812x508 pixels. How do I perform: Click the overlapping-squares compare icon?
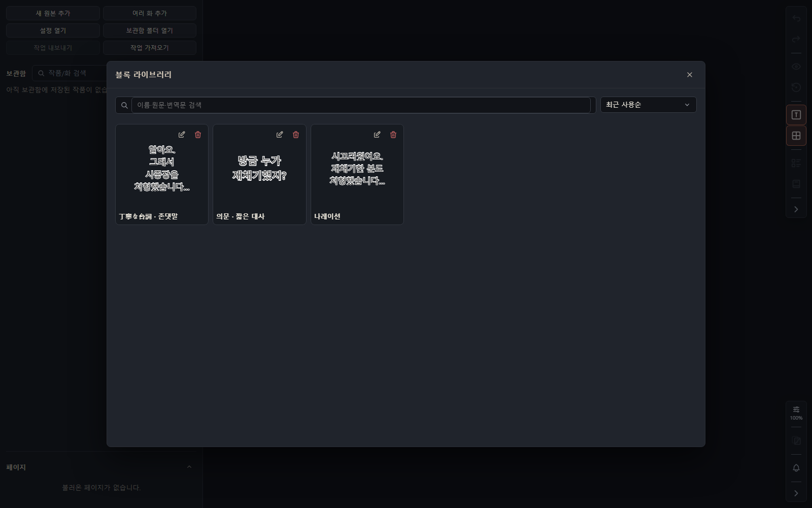(x=796, y=440)
